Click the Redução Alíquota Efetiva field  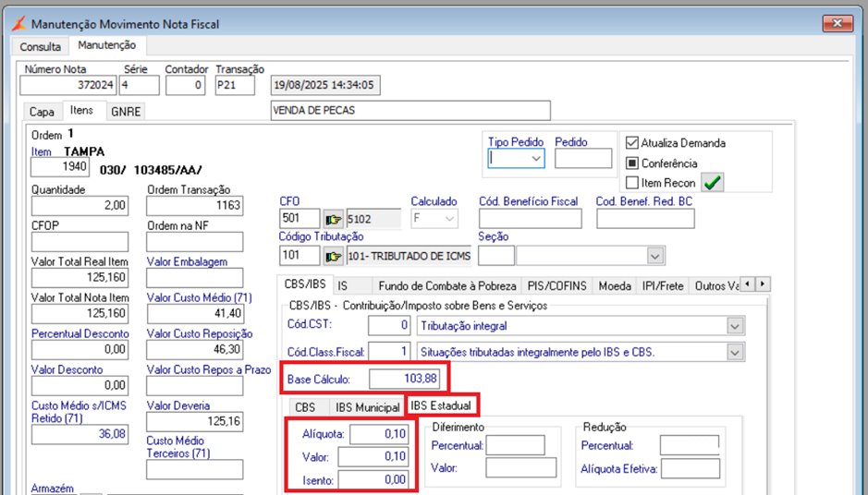tap(691, 469)
